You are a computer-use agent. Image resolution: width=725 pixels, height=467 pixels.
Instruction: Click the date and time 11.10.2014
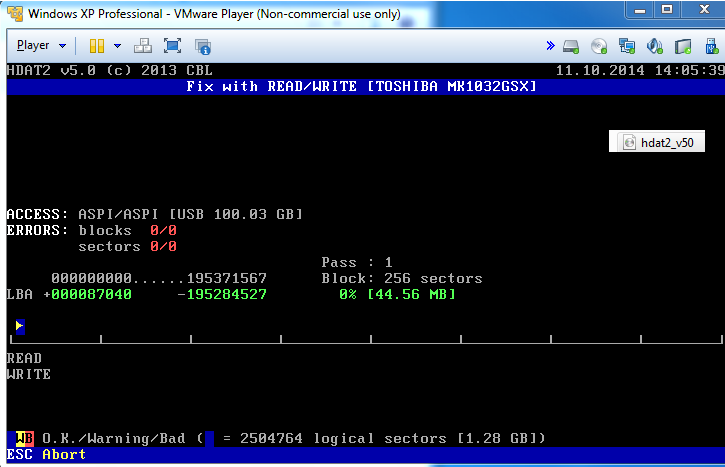(640, 70)
